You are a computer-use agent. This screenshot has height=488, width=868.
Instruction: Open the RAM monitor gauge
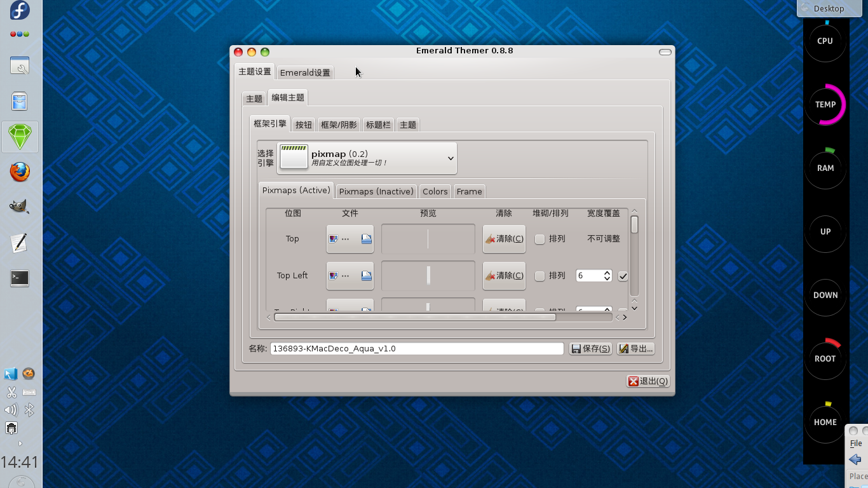coord(825,168)
